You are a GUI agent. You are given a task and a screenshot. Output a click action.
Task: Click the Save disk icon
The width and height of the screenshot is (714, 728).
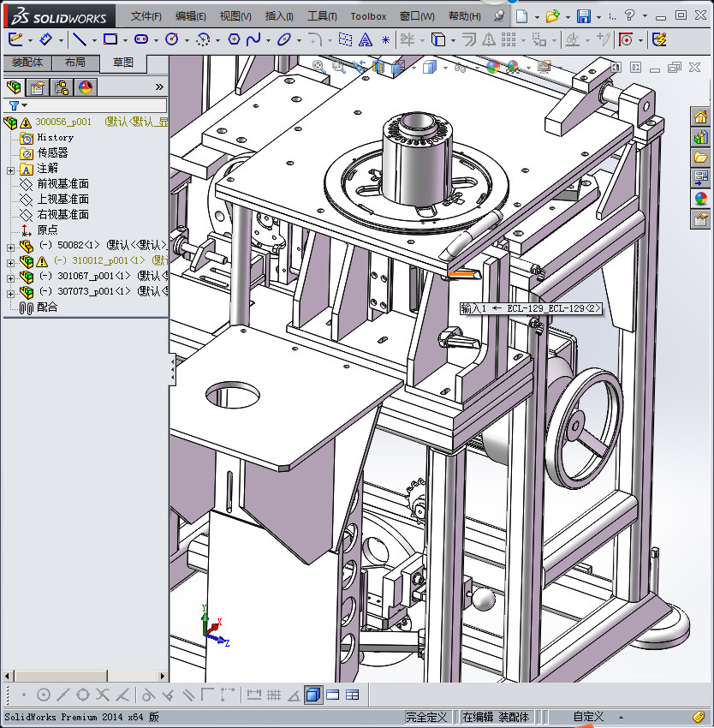tap(583, 15)
